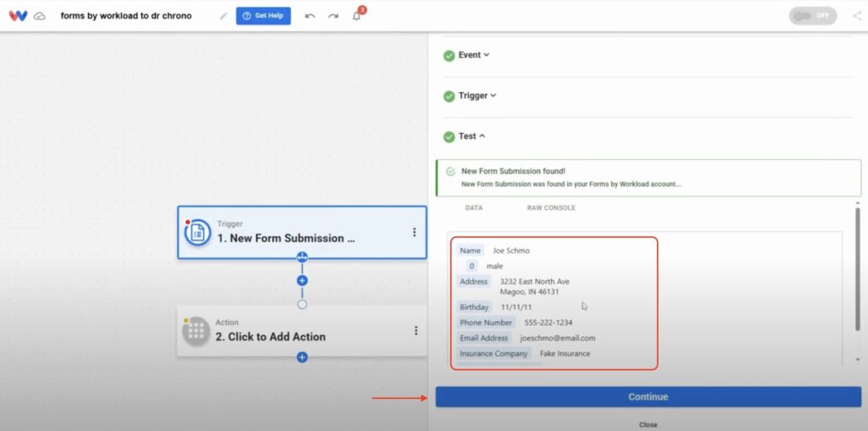Screen dimensions: 868x431
Task: Click the redo arrow icon
Action: pos(333,16)
